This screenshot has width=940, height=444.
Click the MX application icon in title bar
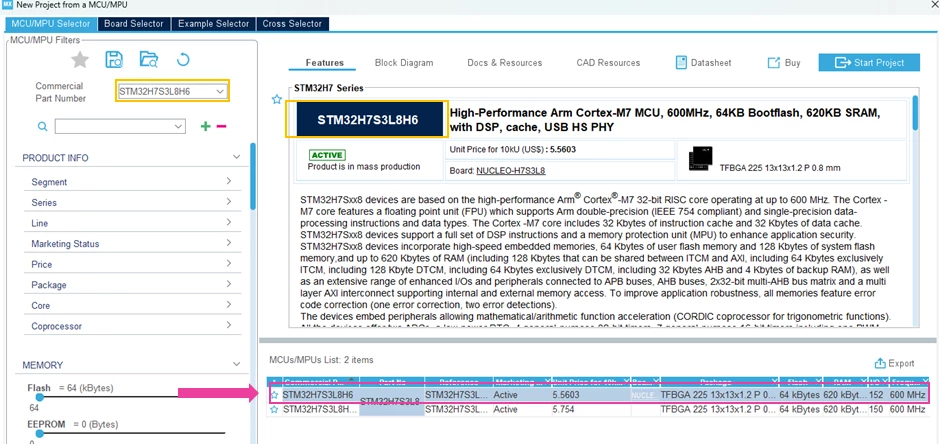[6, 5]
